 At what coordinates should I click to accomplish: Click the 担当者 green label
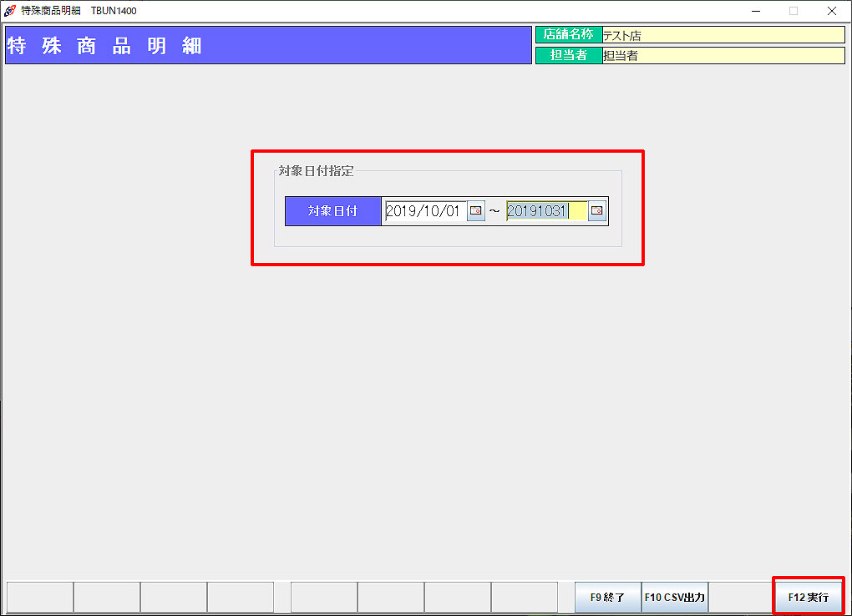(569, 55)
